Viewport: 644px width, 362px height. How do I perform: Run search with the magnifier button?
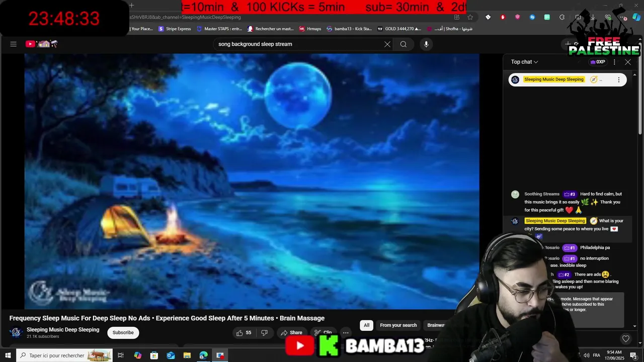(404, 44)
